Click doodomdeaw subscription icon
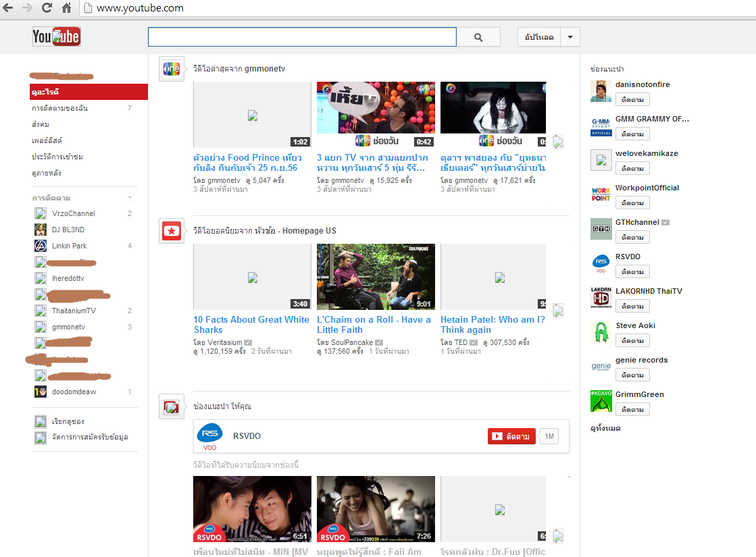This screenshot has width=756, height=557. coord(41,392)
